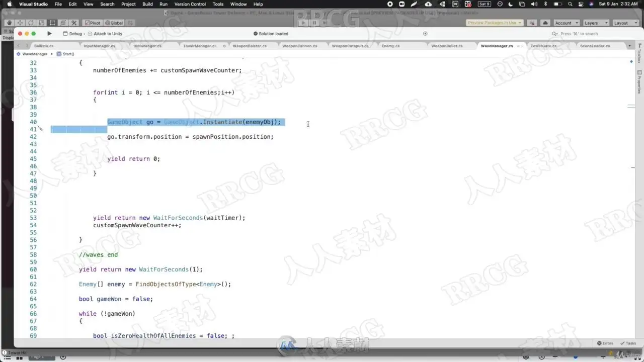Screen dimensions: 644x362
Task: Switch to the Enemy.cs tab
Action: click(390, 46)
